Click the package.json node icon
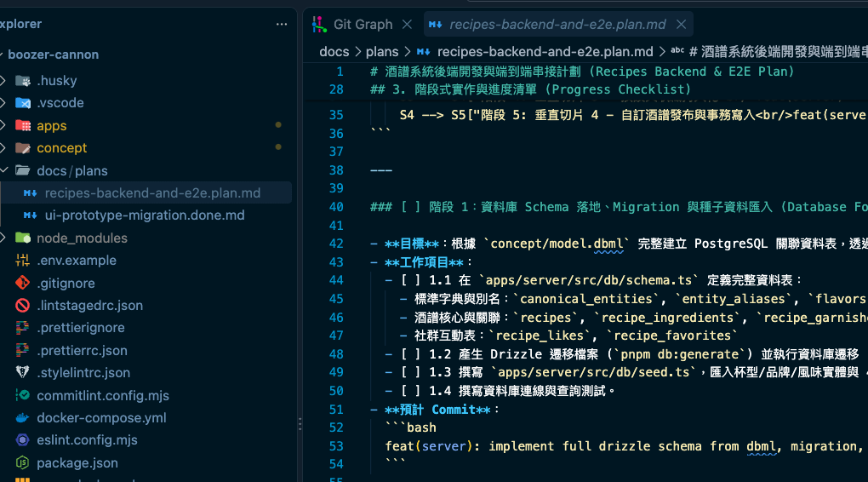 tap(23, 462)
